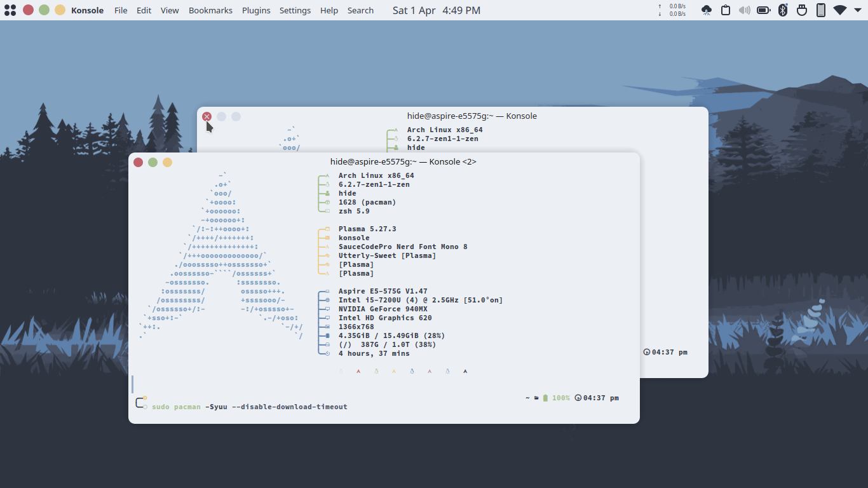Click '04:37 pm' time in Konsole <2> prompt
This screenshot has height=488, width=868.
click(x=601, y=398)
